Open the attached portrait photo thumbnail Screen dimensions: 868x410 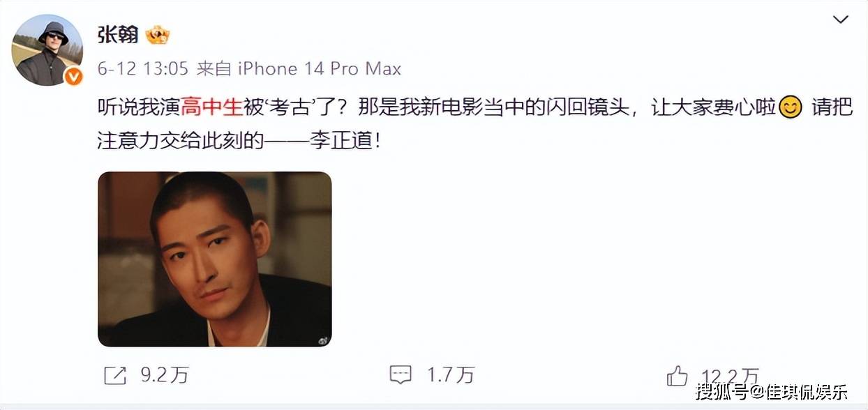point(214,259)
